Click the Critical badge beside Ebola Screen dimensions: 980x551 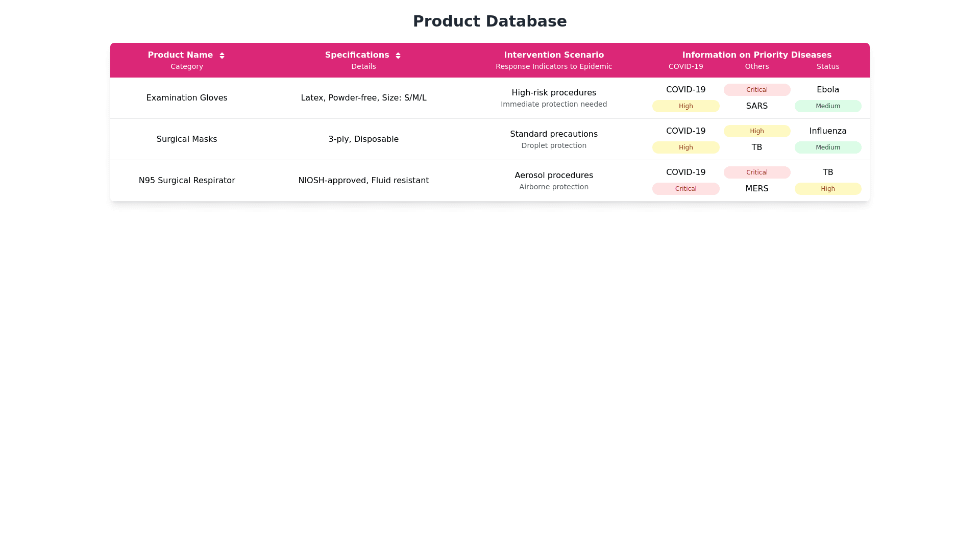click(x=756, y=90)
